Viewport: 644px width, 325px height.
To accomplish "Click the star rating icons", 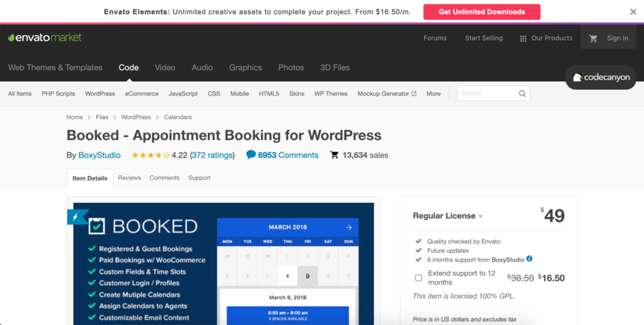I will (x=151, y=155).
